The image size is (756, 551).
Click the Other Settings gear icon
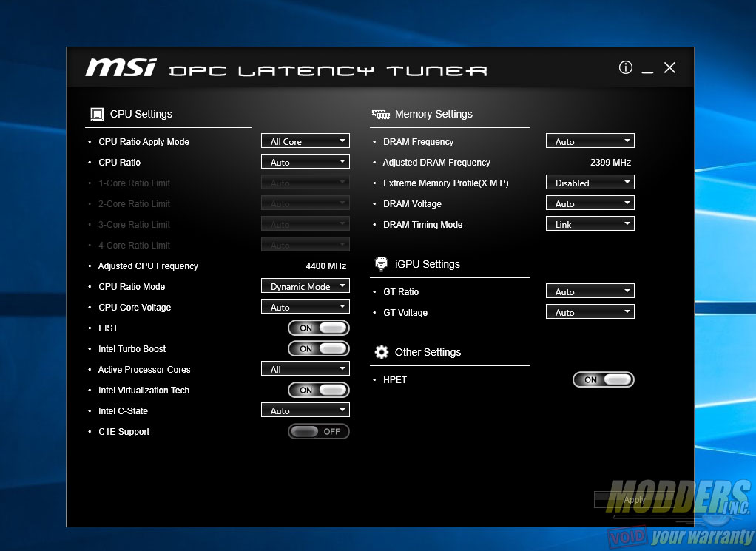tap(381, 351)
